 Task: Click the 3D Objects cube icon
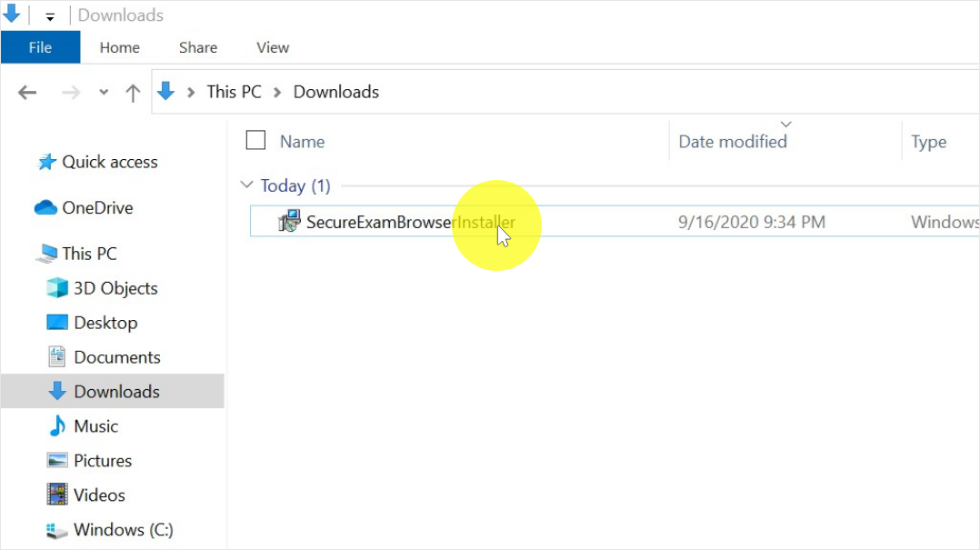[x=57, y=287]
